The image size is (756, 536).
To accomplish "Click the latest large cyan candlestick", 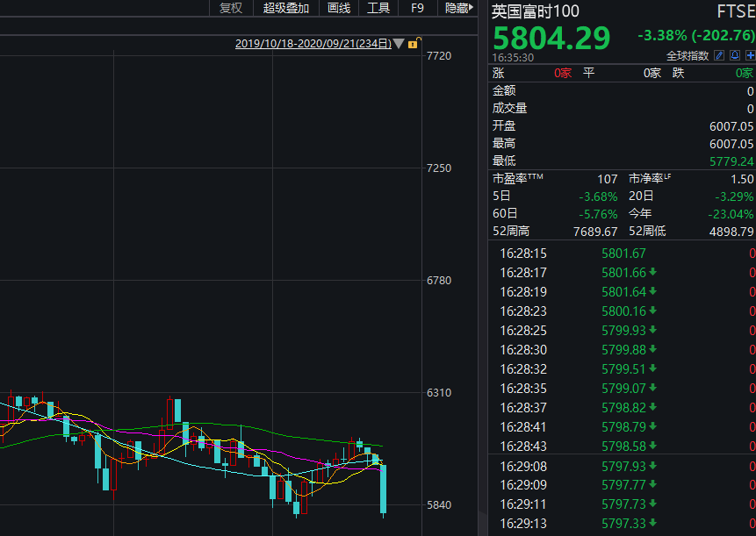I will point(384,489).
